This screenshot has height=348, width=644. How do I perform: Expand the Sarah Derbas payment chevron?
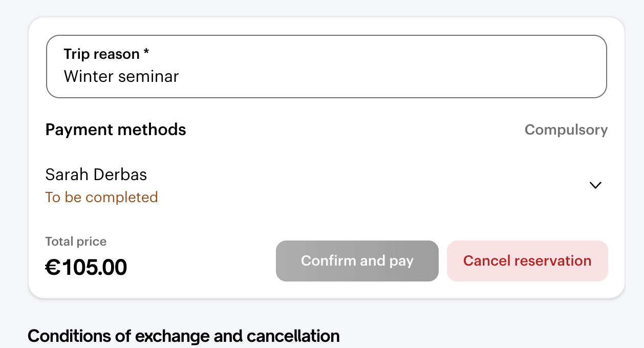595,185
